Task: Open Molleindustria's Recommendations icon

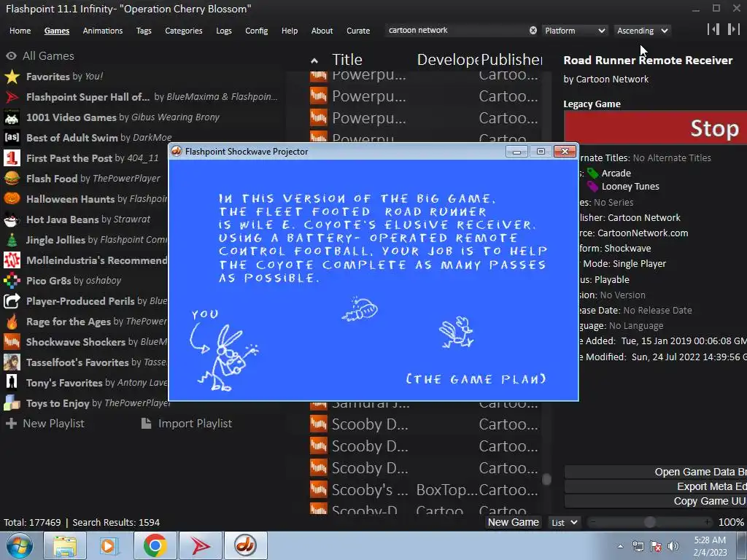Action: coord(12,260)
